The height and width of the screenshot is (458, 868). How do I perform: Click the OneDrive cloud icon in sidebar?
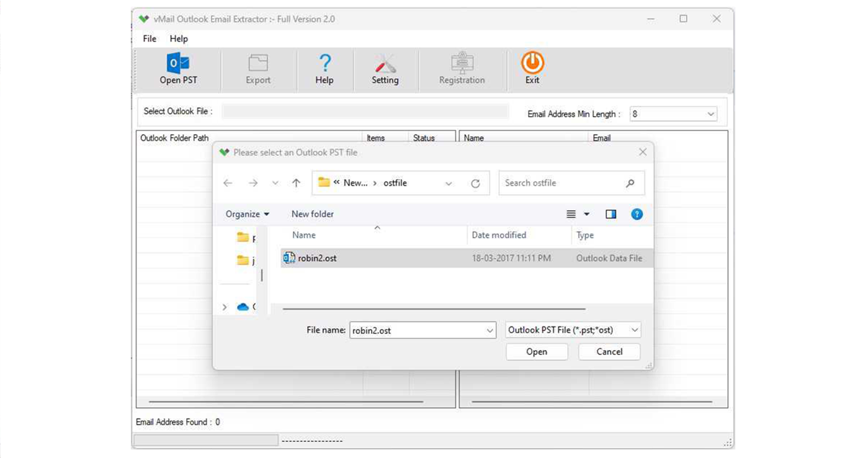point(243,307)
